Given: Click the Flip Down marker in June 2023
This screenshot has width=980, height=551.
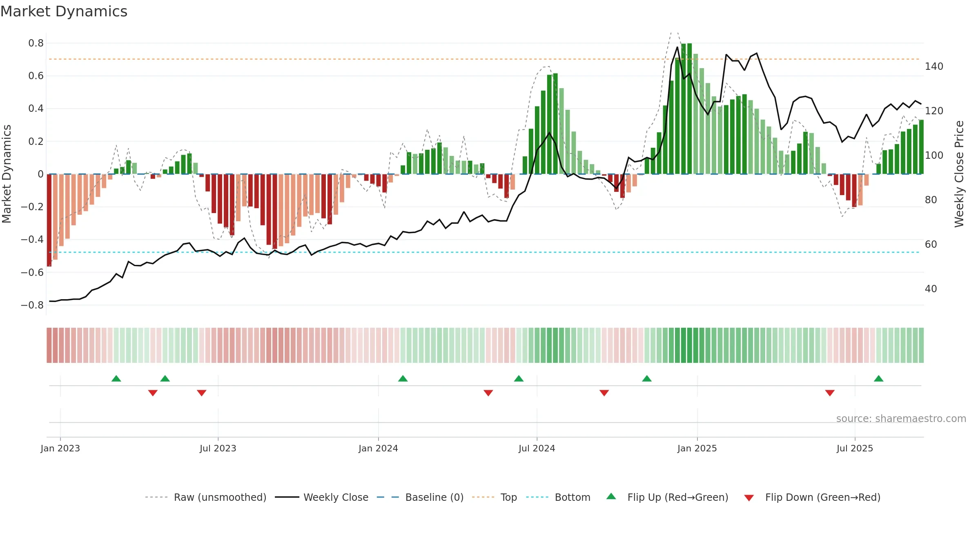Looking at the screenshot, I should (202, 393).
